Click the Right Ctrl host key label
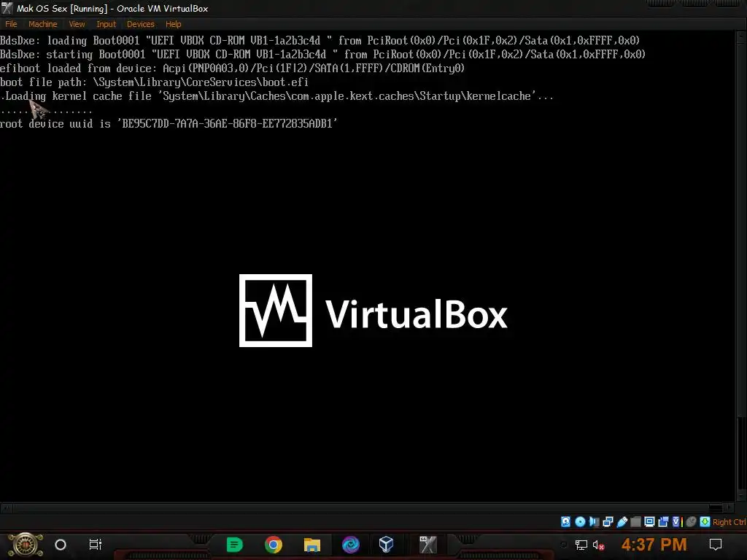Screen dimensions: 747x560 [729, 522]
